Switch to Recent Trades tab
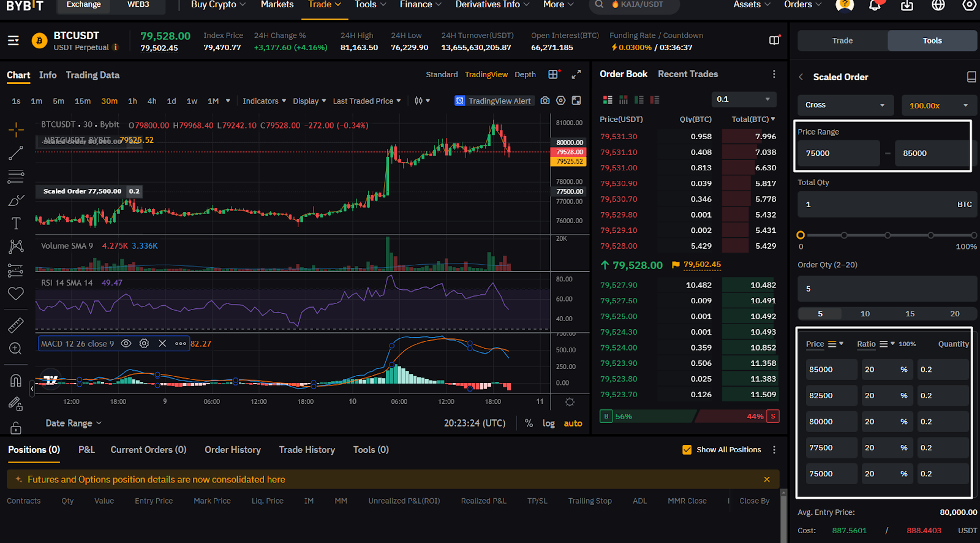Screen dimensions: 980x543 (688, 74)
